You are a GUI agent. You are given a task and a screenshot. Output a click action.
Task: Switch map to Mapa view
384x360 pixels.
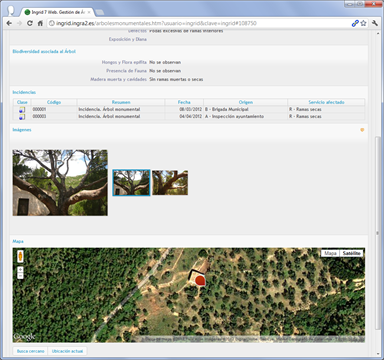[x=330, y=253]
